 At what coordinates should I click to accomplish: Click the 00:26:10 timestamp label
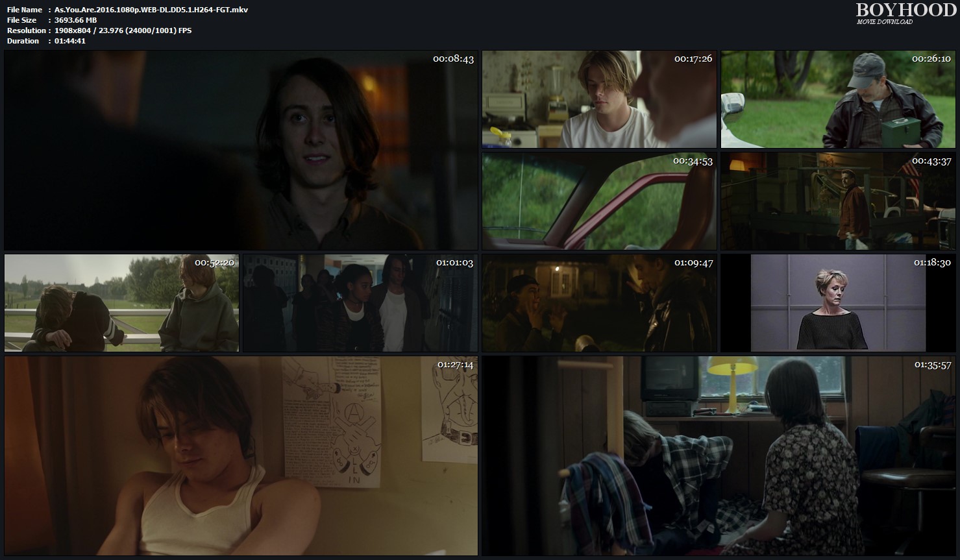click(x=931, y=58)
